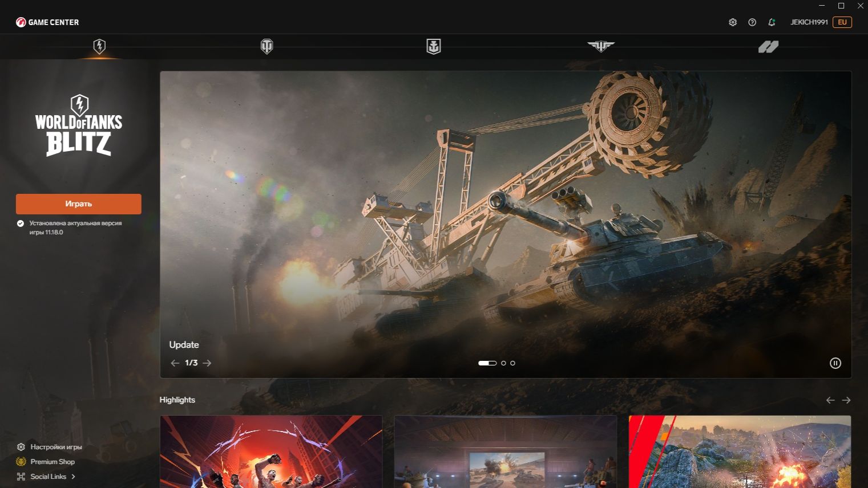Click the Update banner title
Viewport: 868px width, 488px height.
184,345
